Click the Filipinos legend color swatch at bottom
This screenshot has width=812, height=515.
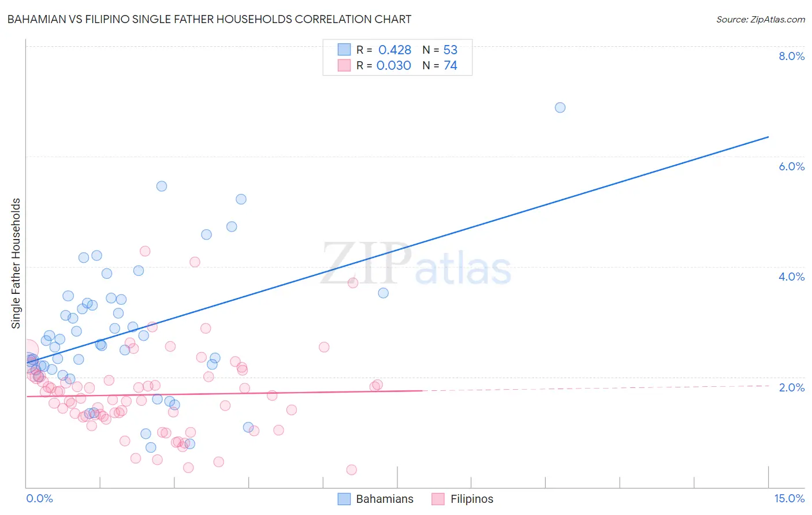[438, 499]
